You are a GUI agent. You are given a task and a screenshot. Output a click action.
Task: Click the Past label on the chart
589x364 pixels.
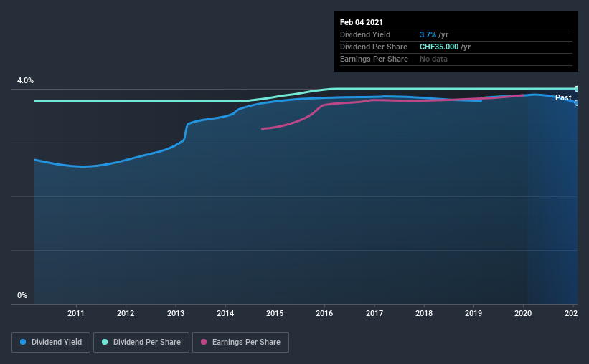[x=563, y=97]
